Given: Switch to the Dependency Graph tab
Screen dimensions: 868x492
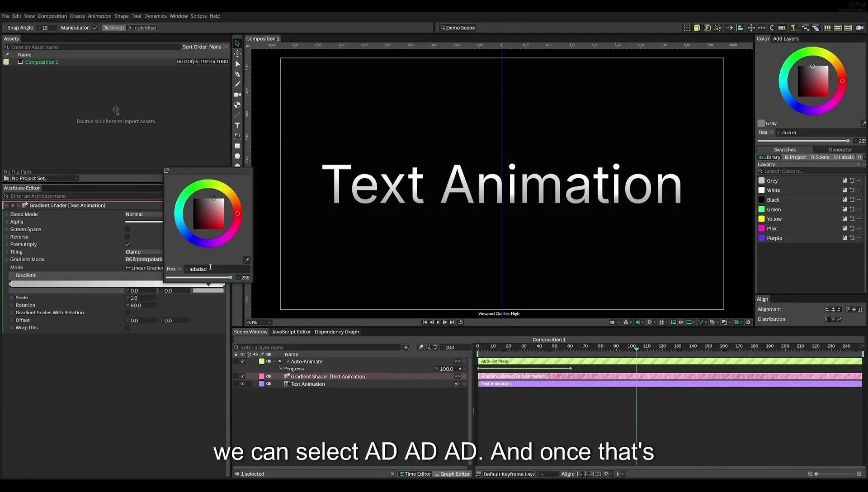Looking at the screenshot, I should 337,332.
